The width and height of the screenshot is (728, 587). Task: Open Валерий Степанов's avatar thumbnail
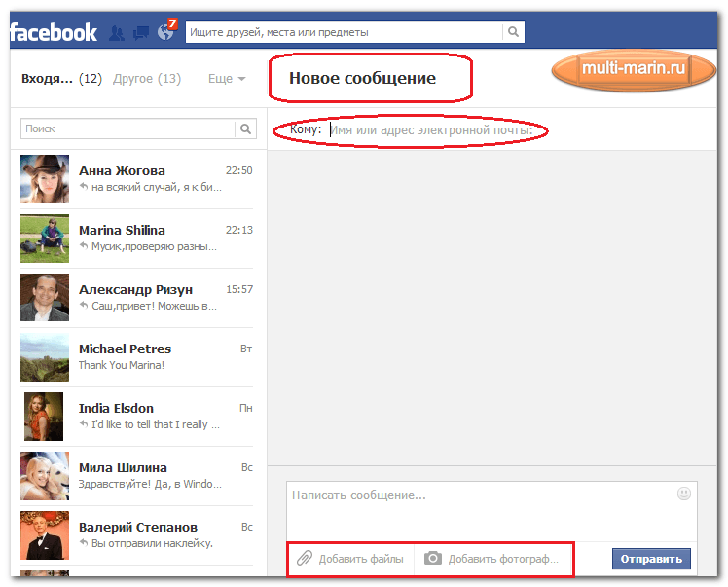(45, 535)
